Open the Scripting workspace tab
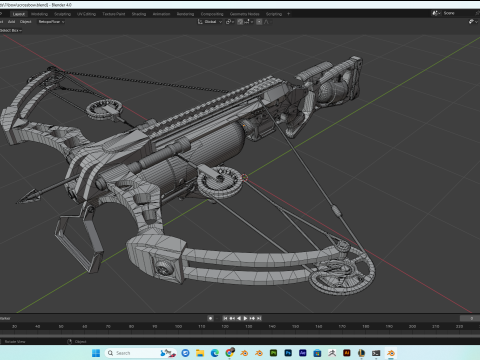 pyautogui.click(x=274, y=14)
